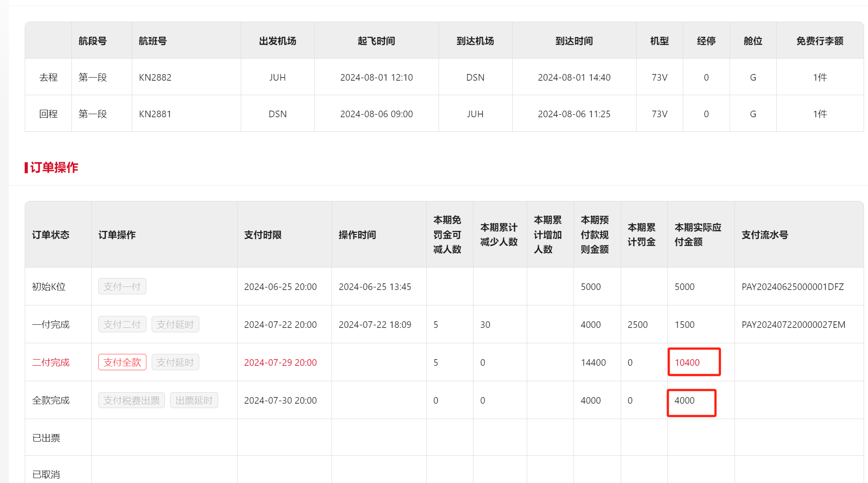The height and width of the screenshot is (483, 868).
Task: Click the red deadline 2024-07-29 20:00
Action: [x=280, y=362]
